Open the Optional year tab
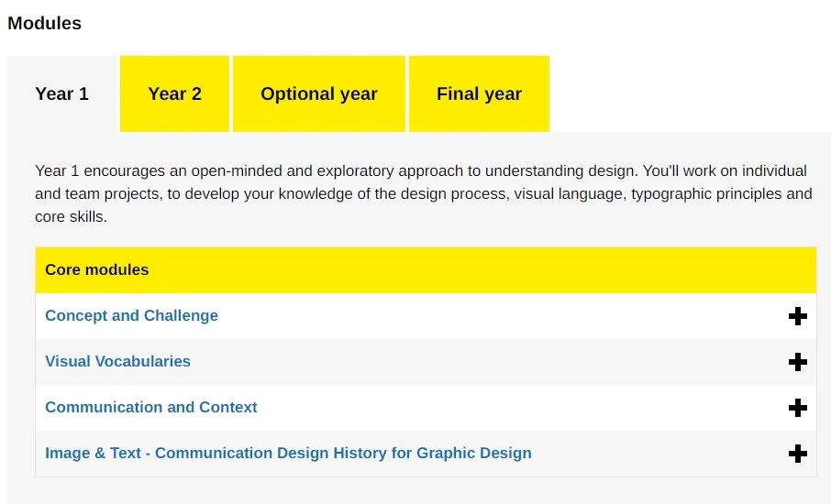831x504 pixels. (319, 93)
